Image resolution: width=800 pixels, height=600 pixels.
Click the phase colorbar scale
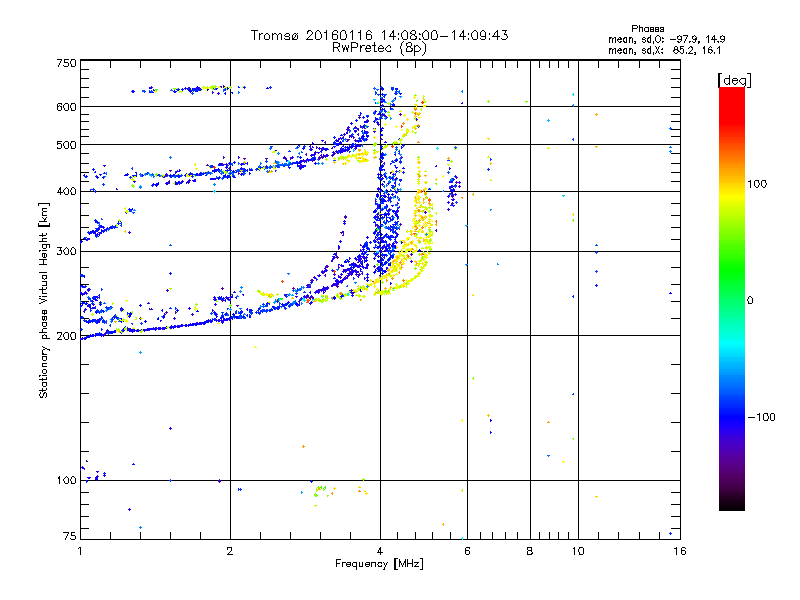pyautogui.click(x=732, y=298)
